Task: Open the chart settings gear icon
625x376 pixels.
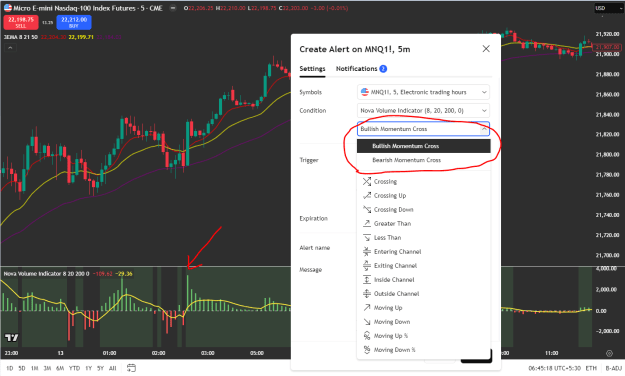Action: click(x=609, y=353)
